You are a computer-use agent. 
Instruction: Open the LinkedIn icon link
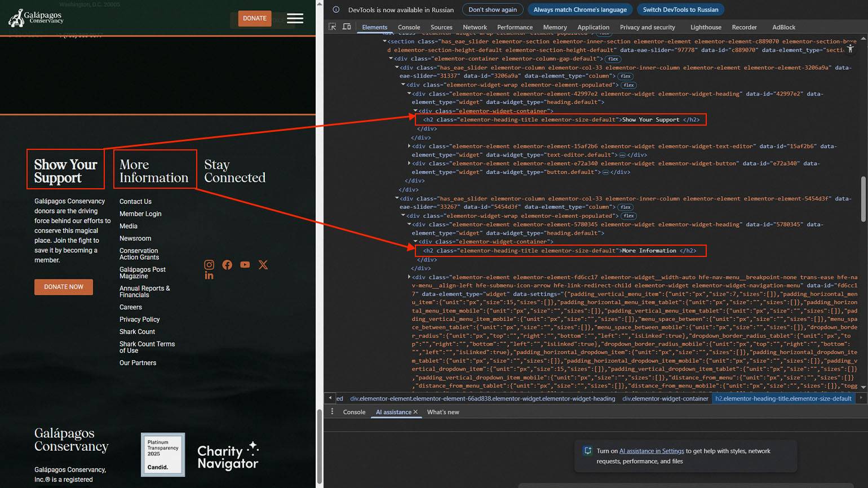209,276
